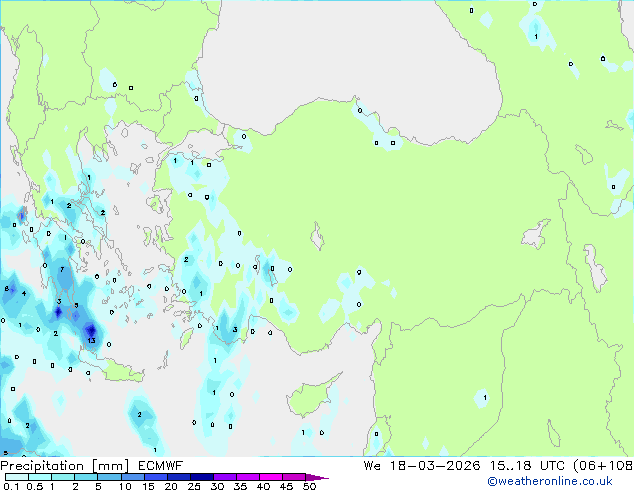The height and width of the screenshot is (490, 634).
Task: Click the legend label '0.5'
Action: pos(35,486)
